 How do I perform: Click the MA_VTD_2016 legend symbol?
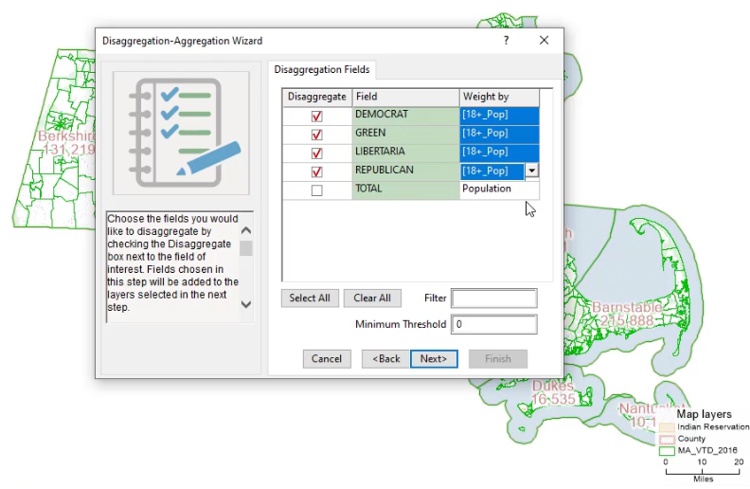click(x=666, y=451)
